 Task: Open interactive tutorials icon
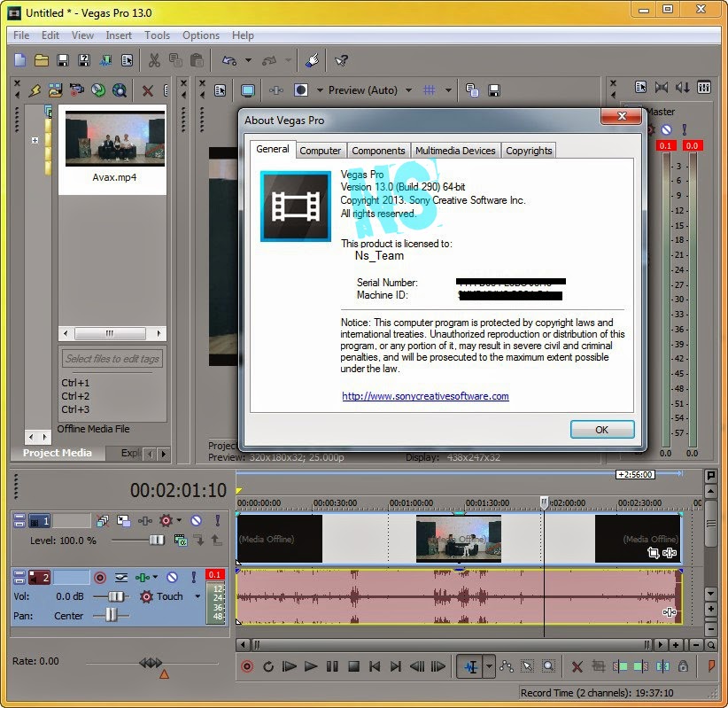click(x=313, y=60)
